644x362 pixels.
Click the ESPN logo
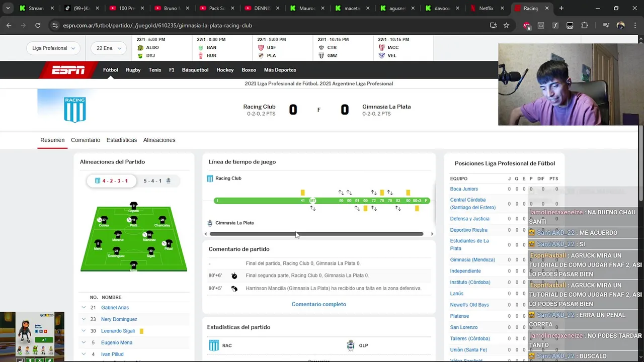click(x=68, y=70)
